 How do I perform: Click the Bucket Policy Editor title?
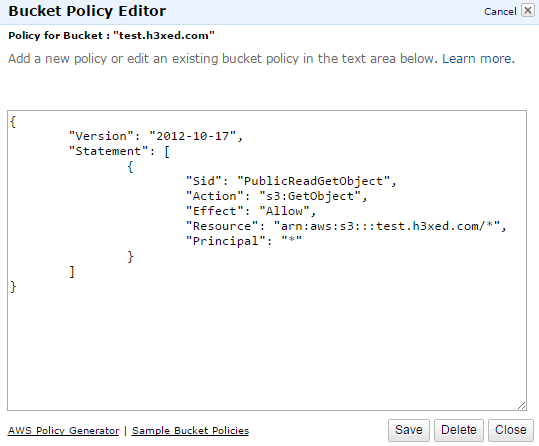click(87, 11)
